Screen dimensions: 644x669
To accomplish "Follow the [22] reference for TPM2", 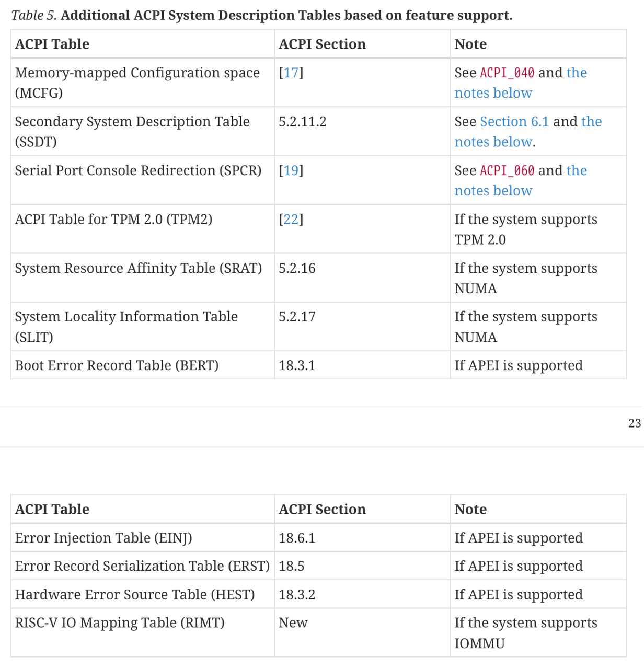I will [291, 219].
